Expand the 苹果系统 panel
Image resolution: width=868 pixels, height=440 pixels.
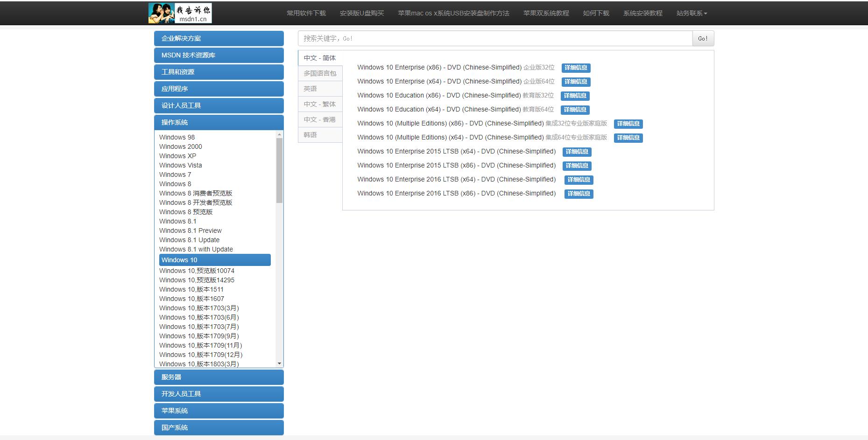pos(219,411)
